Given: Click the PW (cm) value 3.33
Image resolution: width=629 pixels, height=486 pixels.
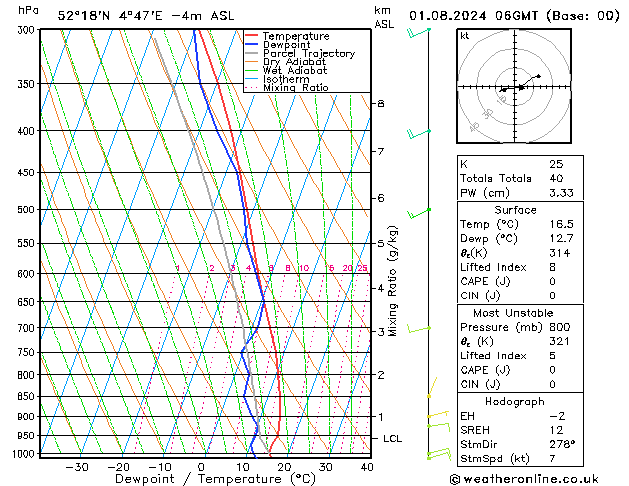Looking at the screenshot, I should 561,193.
